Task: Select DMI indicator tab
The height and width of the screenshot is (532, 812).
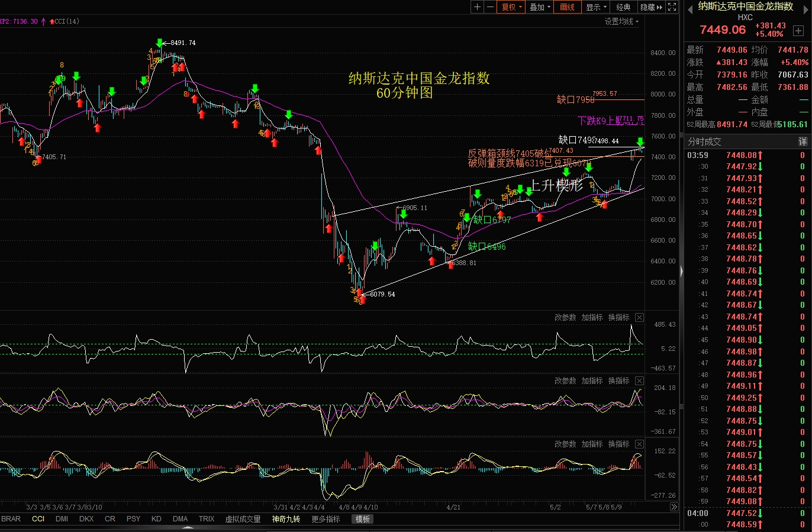Action: coord(62,519)
